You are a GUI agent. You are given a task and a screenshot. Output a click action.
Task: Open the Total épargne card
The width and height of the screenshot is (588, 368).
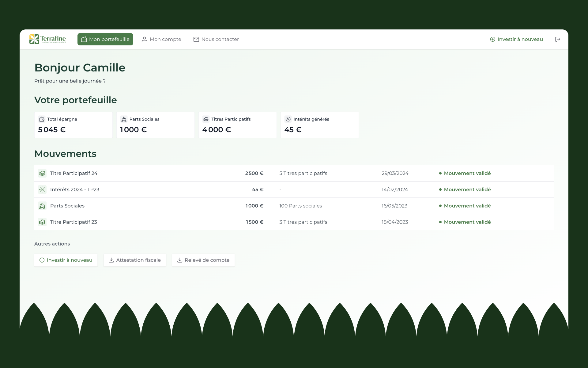(73, 125)
